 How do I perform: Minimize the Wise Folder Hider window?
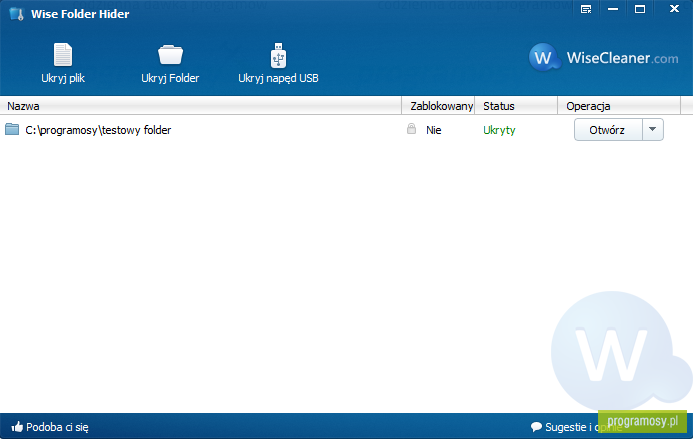[613, 9]
